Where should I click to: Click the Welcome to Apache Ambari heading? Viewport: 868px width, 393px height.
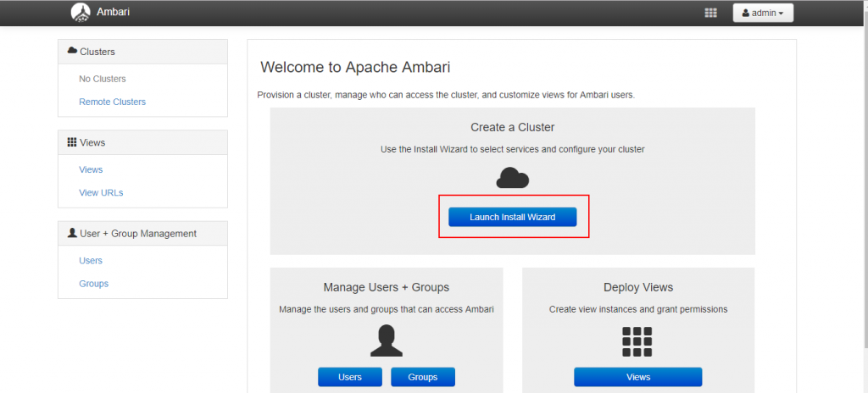(355, 68)
